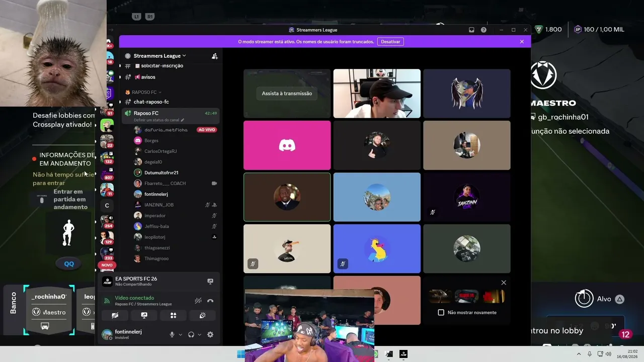This screenshot has width=644, height=362.
Task: Open user settings gear icon
Action: (210, 334)
